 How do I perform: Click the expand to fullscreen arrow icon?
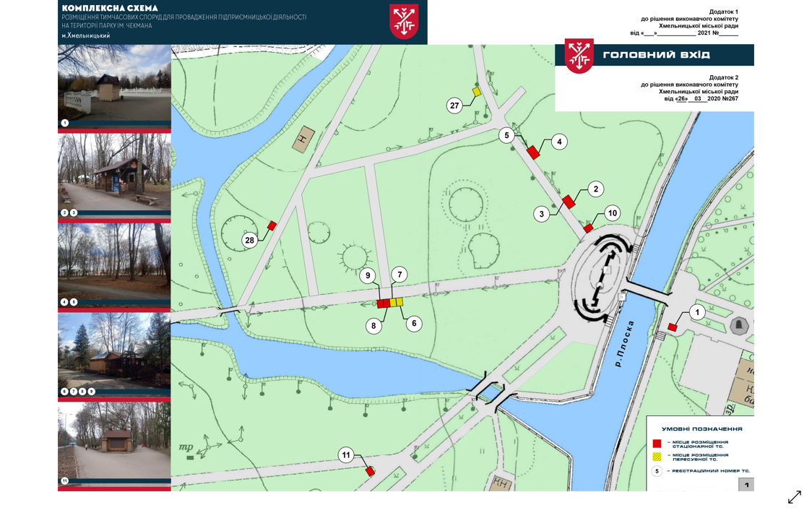795,497
